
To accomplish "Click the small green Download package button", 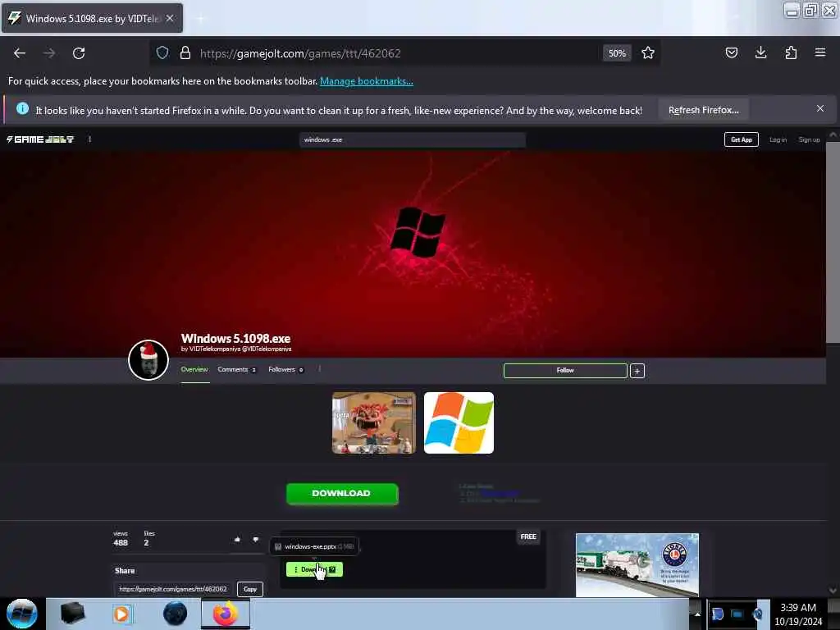I will coord(314,569).
